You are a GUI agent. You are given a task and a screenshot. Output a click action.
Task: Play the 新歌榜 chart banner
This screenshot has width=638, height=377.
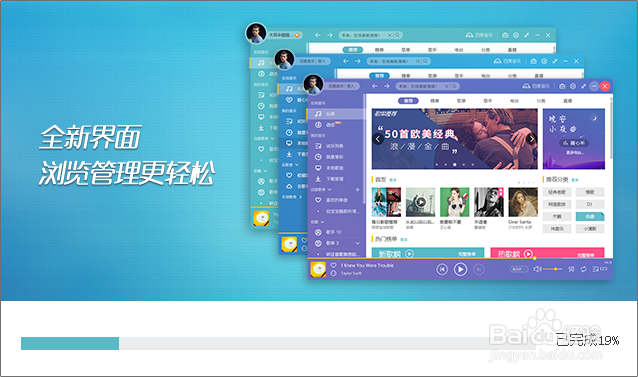tap(409, 254)
